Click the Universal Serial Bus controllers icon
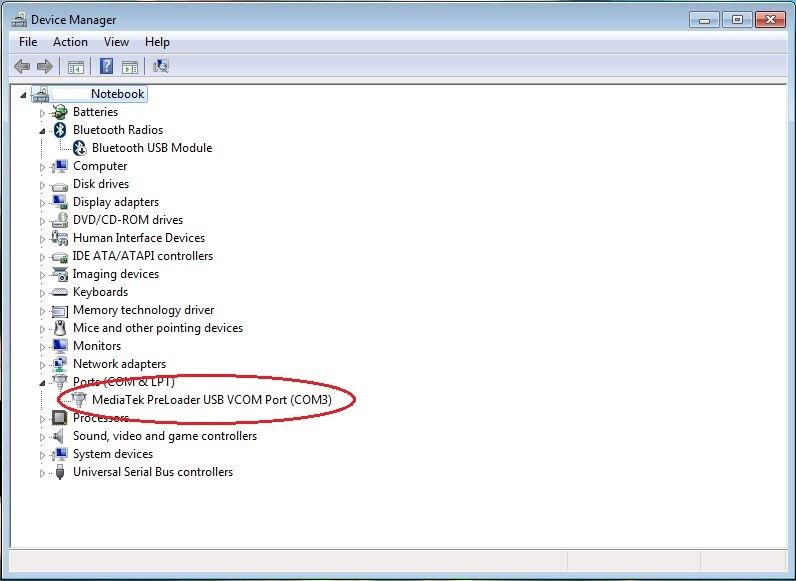The width and height of the screenshot is (796, 581). pyautogui.click(x=60, y=472)
